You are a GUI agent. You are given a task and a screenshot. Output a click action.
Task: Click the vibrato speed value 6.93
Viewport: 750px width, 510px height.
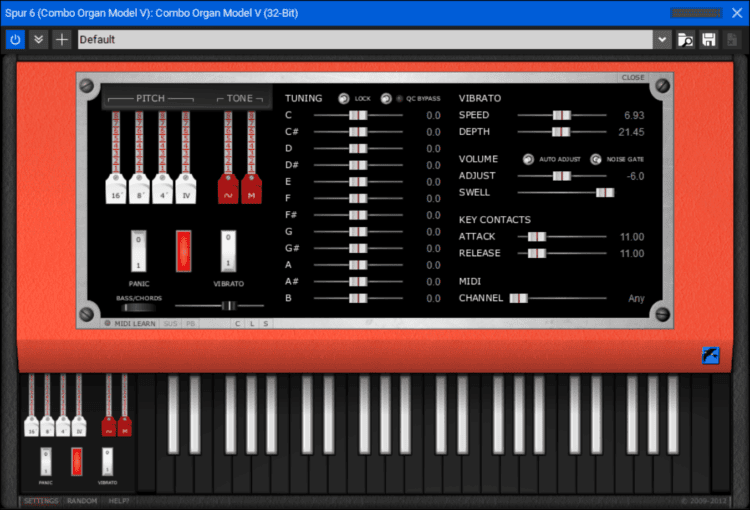click(634, 115)
